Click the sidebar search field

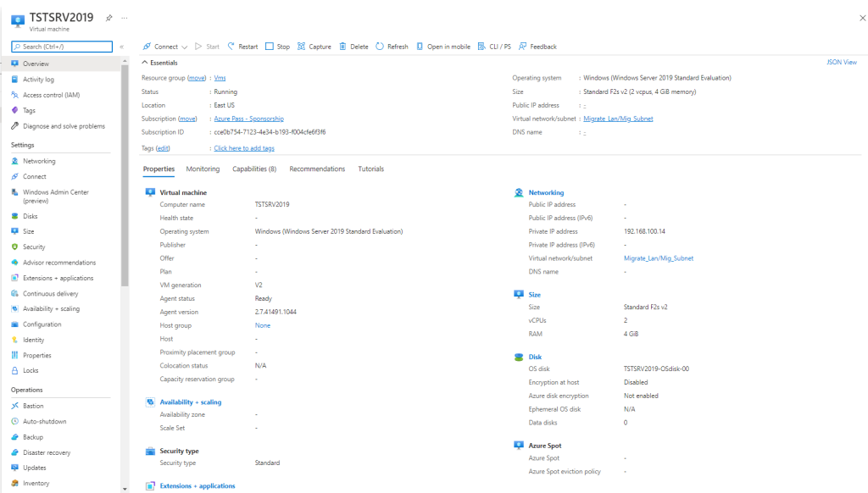(x=62, y=47)
